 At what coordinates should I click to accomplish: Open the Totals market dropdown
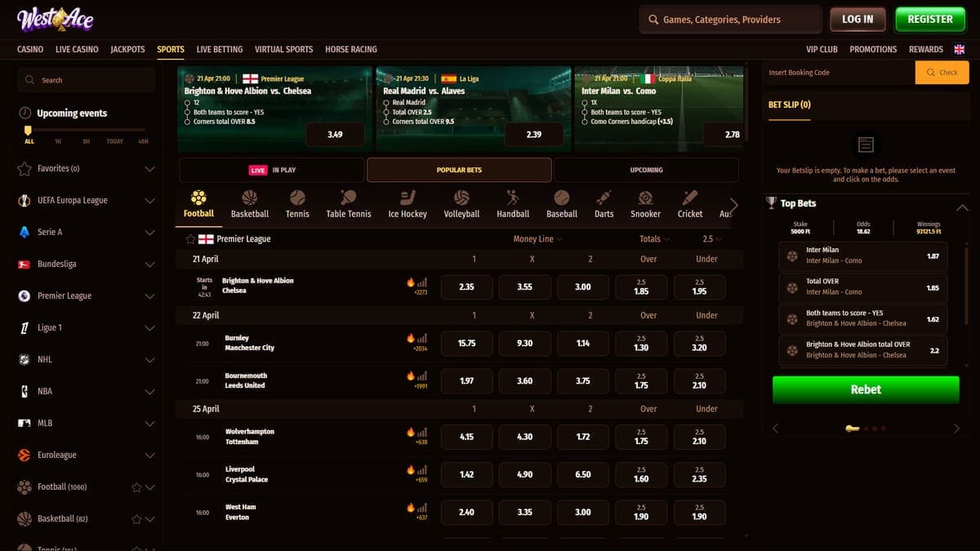[654, 239]
